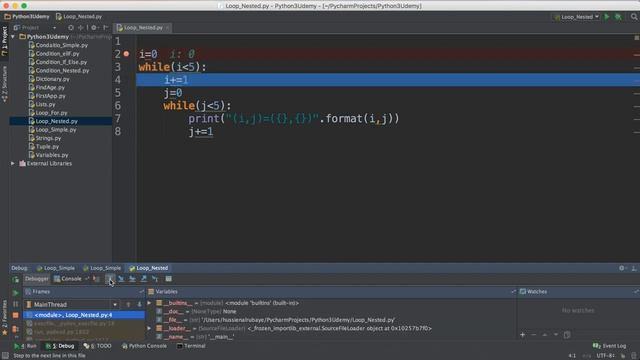Click the highlighted i+=1 line
Screen dimensions: 640x360
click(388, 80)
